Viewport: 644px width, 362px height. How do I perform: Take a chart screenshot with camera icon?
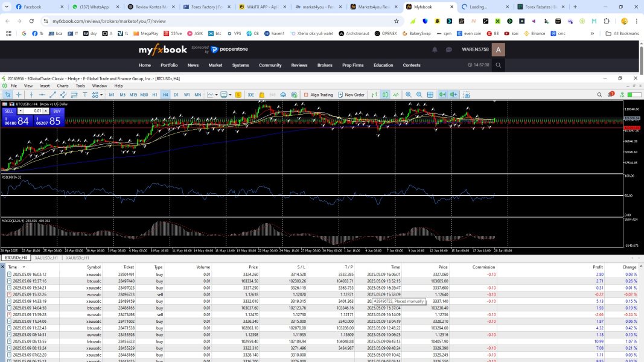[466, 95]
